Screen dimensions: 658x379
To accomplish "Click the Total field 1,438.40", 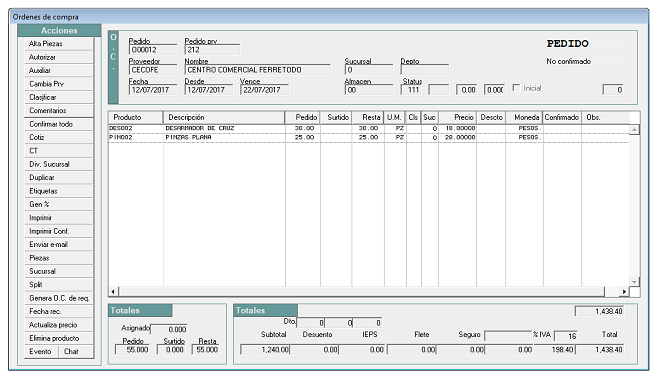I will pos(599,350).
